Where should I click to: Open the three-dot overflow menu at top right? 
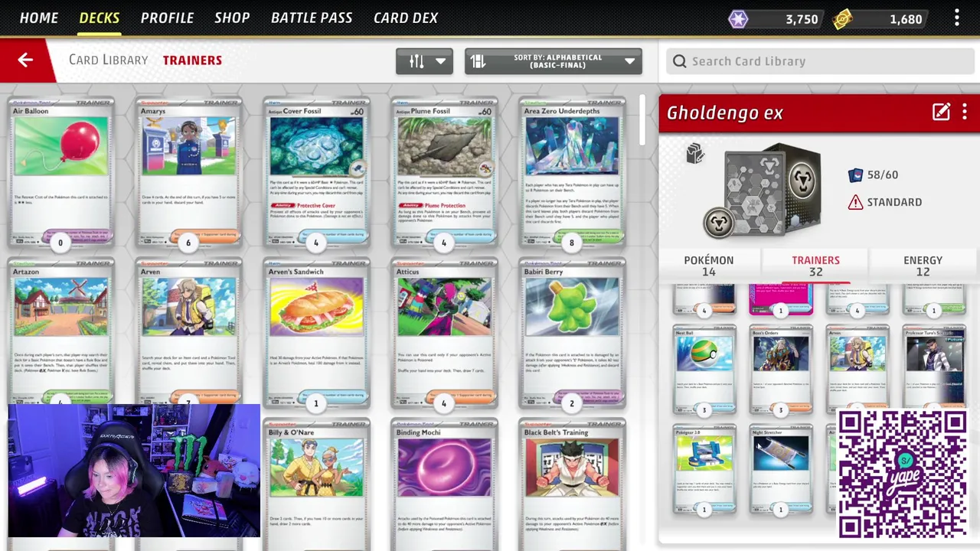(957, 18)
